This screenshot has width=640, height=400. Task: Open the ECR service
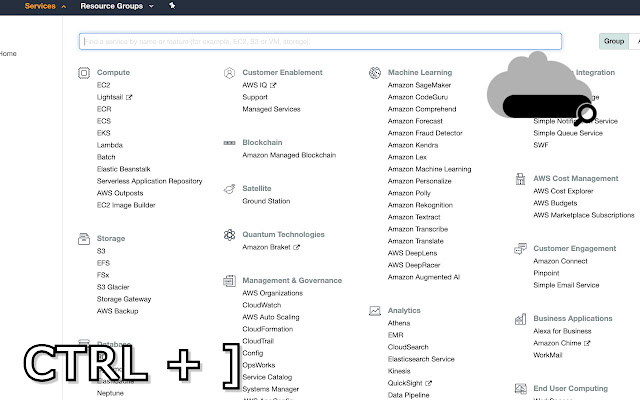click(104, 109)
